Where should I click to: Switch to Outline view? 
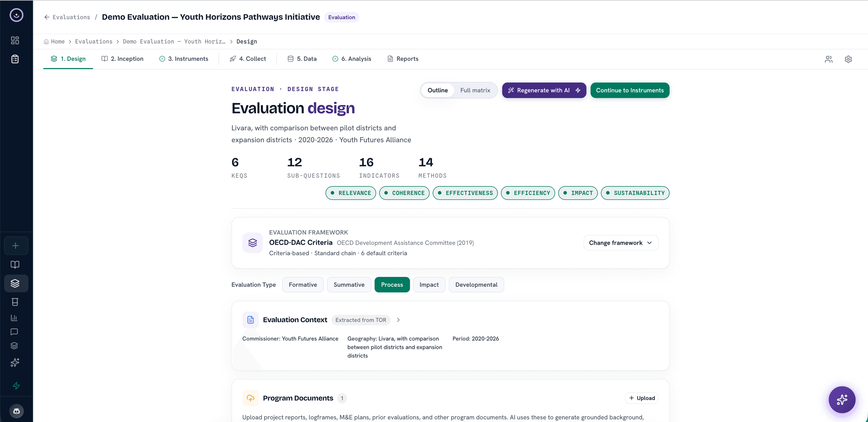coord(438,90)
